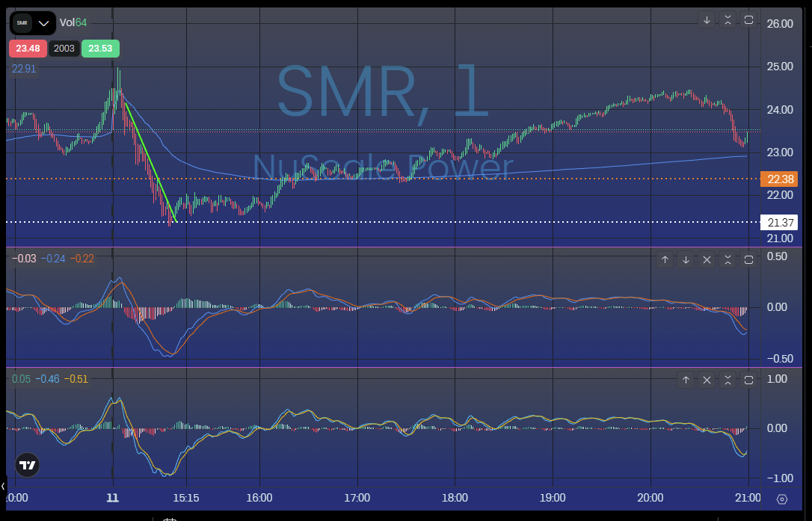Move the bottom indicator pane up
Image resolution: width=812 pixels, height=521 pixels.
click(x=686, y=380)
